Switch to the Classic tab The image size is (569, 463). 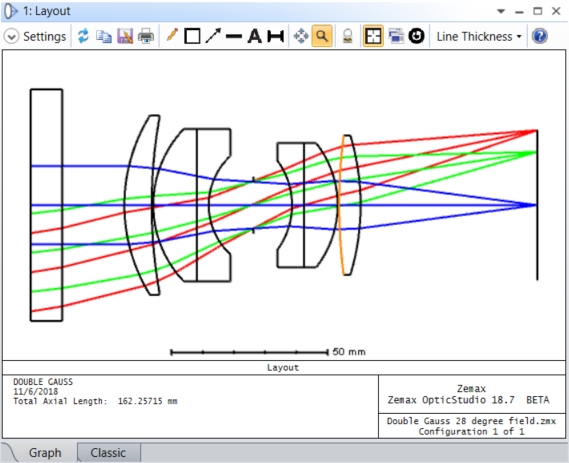pyautogui.click(x=108, y=452)
